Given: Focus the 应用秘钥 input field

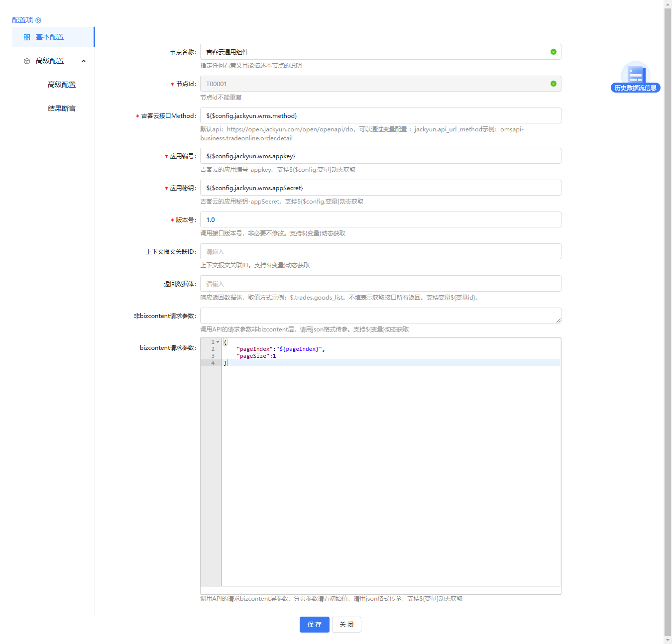Looking at the screenshot, I should (x=380, y=188).
